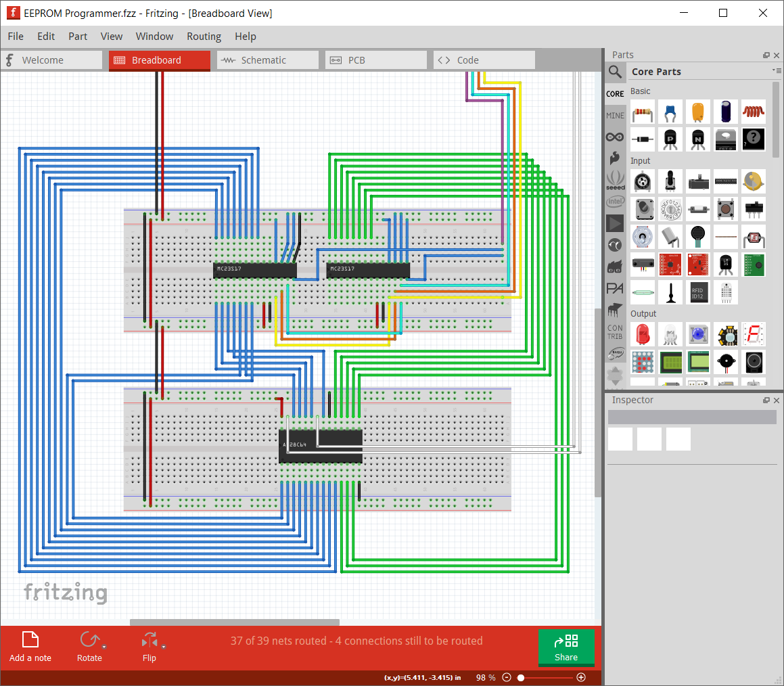Select the rotary encoder hex dial part
This screenshot has height=686, width=784.
[670, 209]
